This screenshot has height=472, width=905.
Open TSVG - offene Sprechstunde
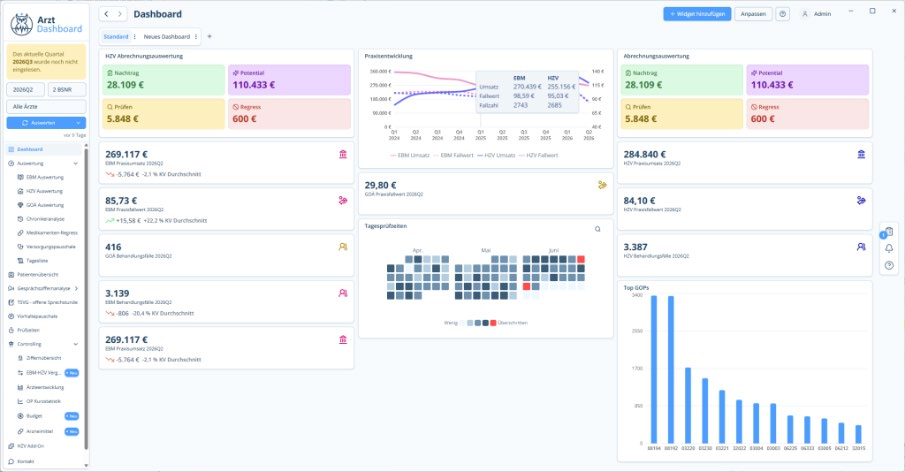click(47, 302)
